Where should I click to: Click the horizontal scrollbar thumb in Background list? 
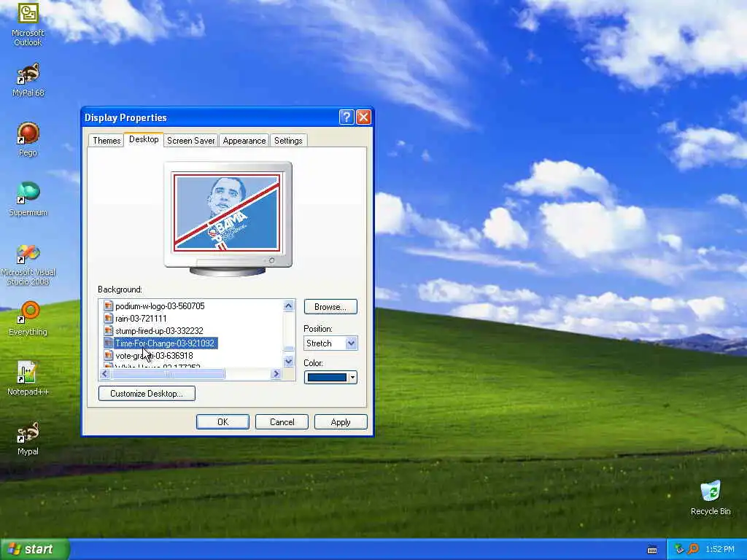(168, 374)
